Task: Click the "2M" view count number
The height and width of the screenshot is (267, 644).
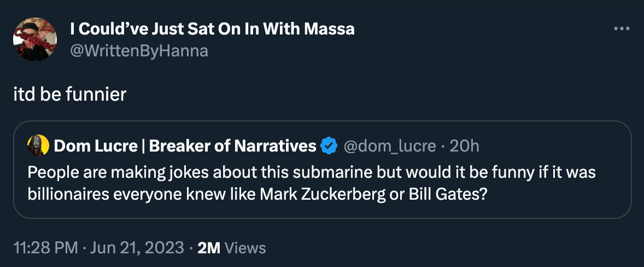Action: (209, 248)
